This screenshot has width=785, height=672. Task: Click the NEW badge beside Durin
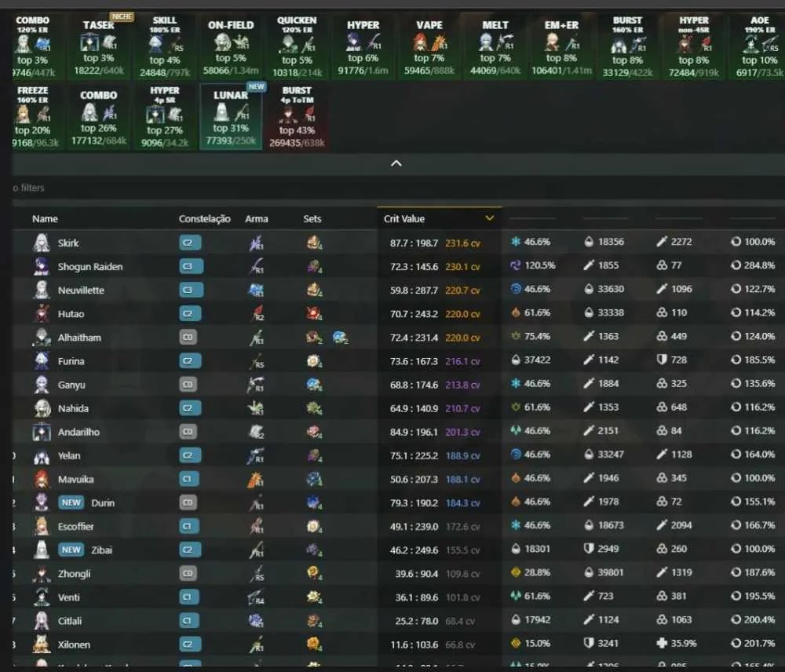(71, 502)
